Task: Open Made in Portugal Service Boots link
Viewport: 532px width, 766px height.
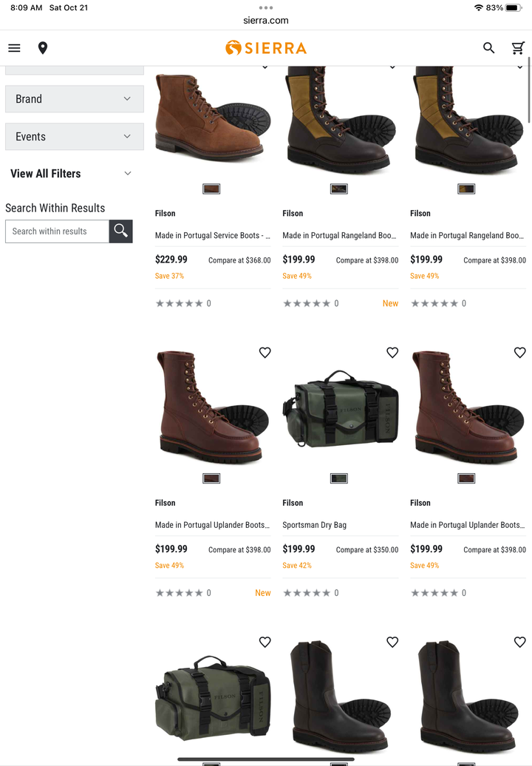Action: coord(213,235)
